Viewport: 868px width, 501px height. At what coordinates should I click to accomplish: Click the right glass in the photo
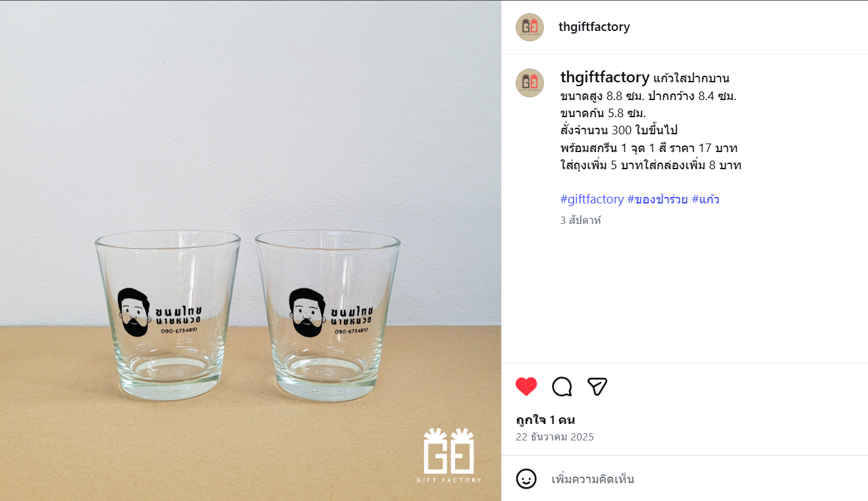click(x=327, y=315)
